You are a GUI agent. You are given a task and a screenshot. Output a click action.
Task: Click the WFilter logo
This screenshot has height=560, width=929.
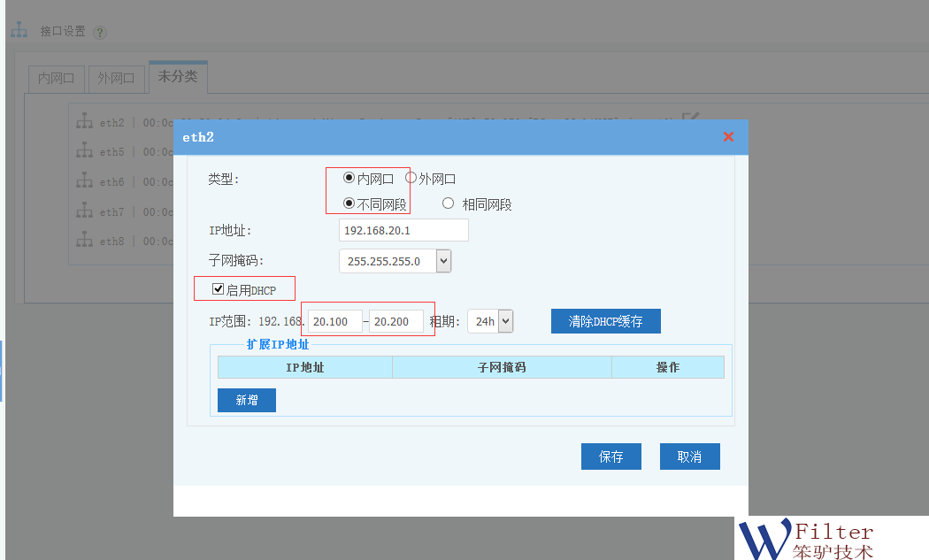(806, 539)
